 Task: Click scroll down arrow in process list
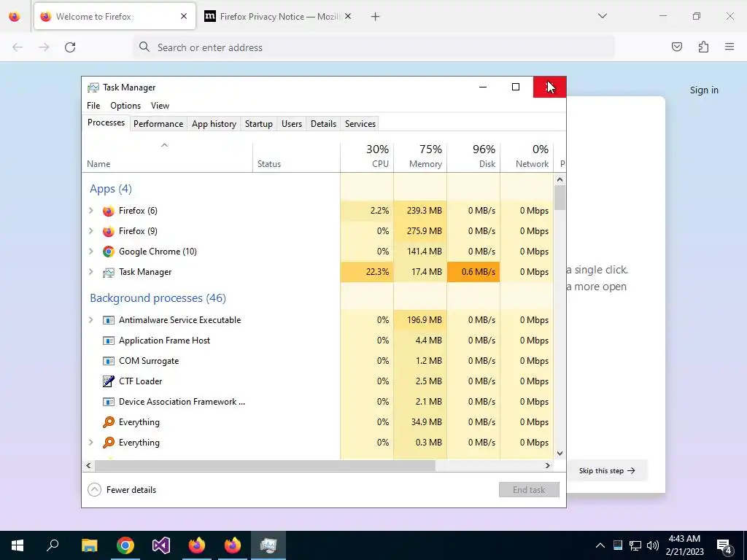click(x=560, y=454)
